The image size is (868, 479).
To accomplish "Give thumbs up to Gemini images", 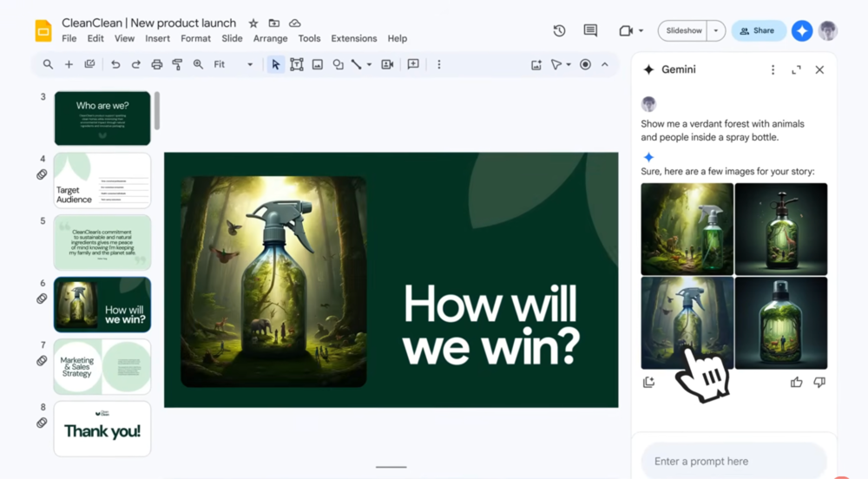I will [796, 382].
